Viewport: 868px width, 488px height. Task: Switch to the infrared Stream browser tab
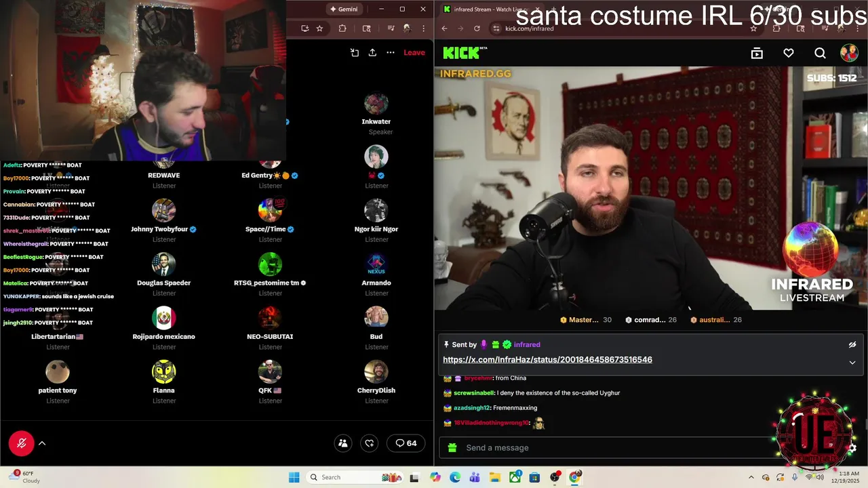pos(492,9)
